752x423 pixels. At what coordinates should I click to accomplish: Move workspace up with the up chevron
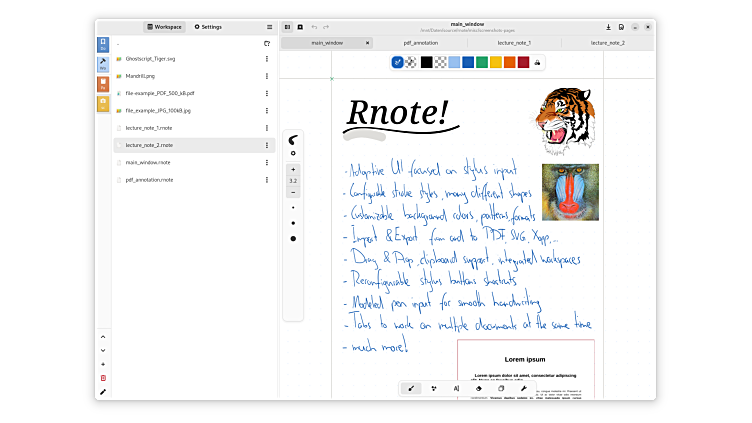coord(103,337)
